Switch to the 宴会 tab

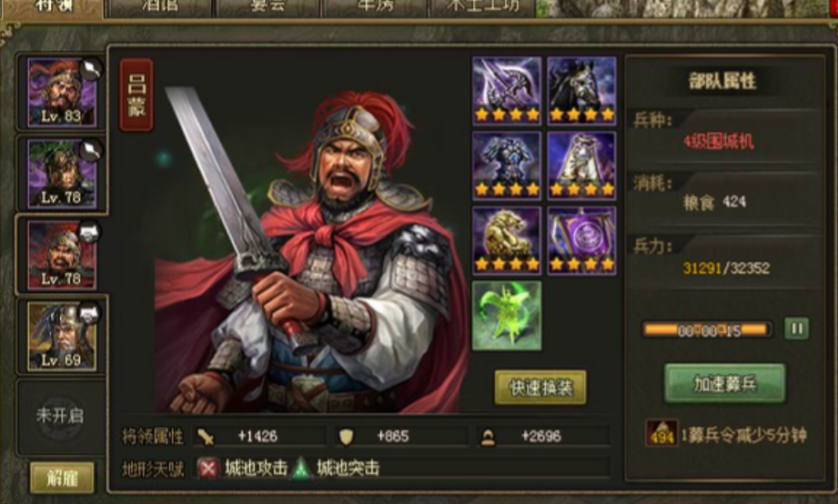(x=268, y=7)
